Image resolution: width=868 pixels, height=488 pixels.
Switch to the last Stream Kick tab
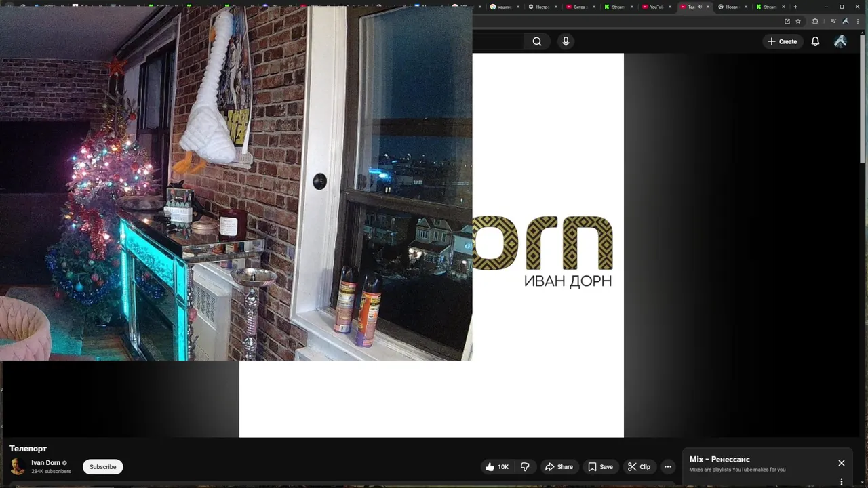(770, 7)
